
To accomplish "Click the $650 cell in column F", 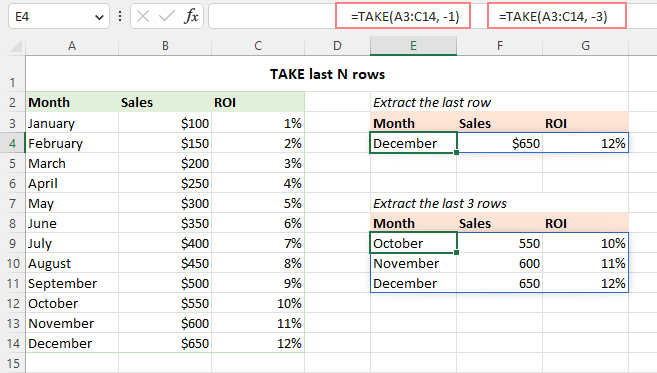I will (500, 143).
